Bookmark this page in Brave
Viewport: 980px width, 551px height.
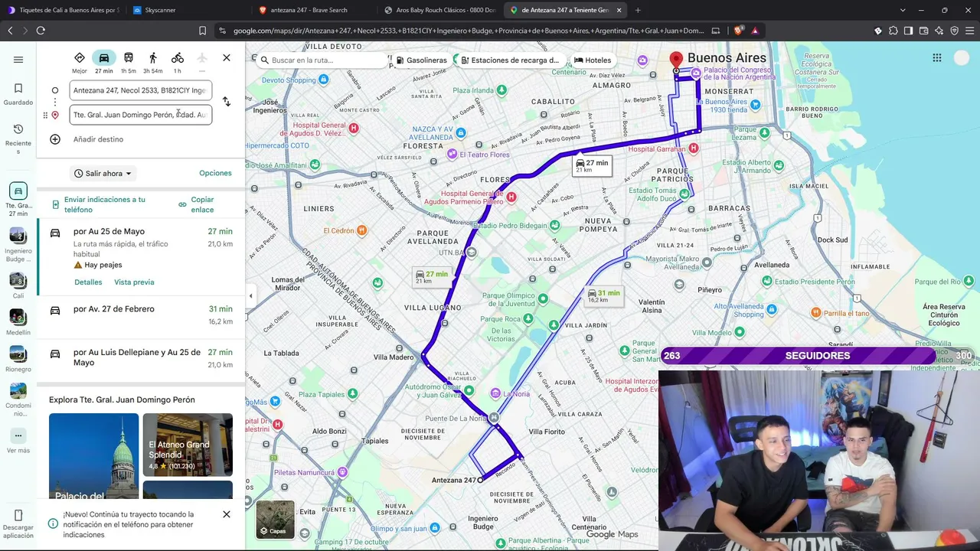(202, 31)
